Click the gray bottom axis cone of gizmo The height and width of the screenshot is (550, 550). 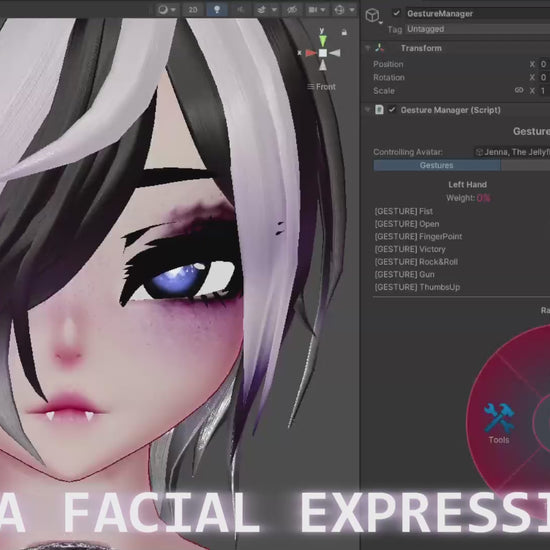[323, 65]
